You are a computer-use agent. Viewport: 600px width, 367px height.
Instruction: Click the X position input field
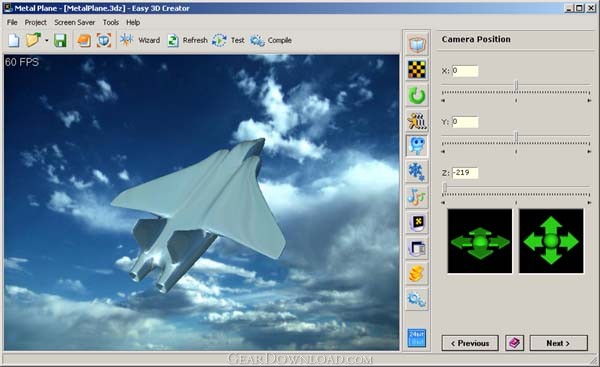(465, 71)
